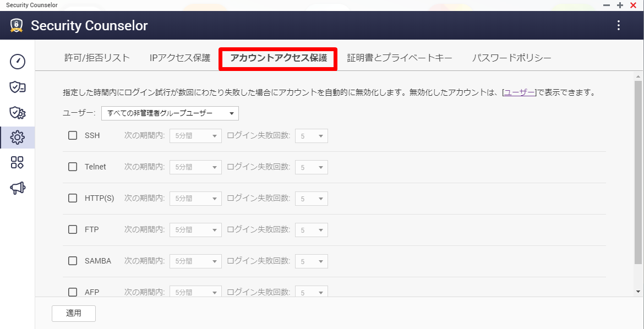Open the megaphone advisories sidebar icon
This screenshot has width=644, height=329.
pos(17,188)
